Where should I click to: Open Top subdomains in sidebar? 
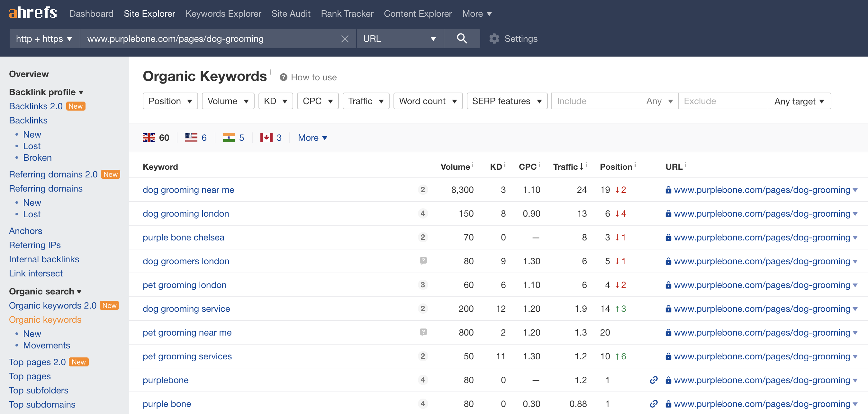[x=42, y=404]
